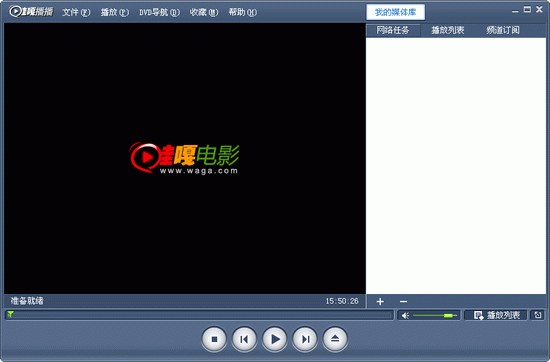550x362 pixels.
Task: Start playback with the Play button
Action: [275, 339]
